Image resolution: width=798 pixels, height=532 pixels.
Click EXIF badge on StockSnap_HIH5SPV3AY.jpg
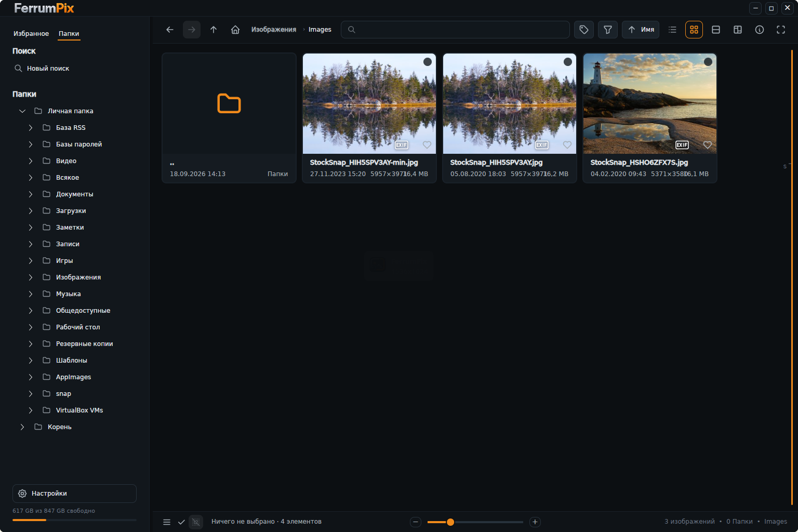point(542,145)
